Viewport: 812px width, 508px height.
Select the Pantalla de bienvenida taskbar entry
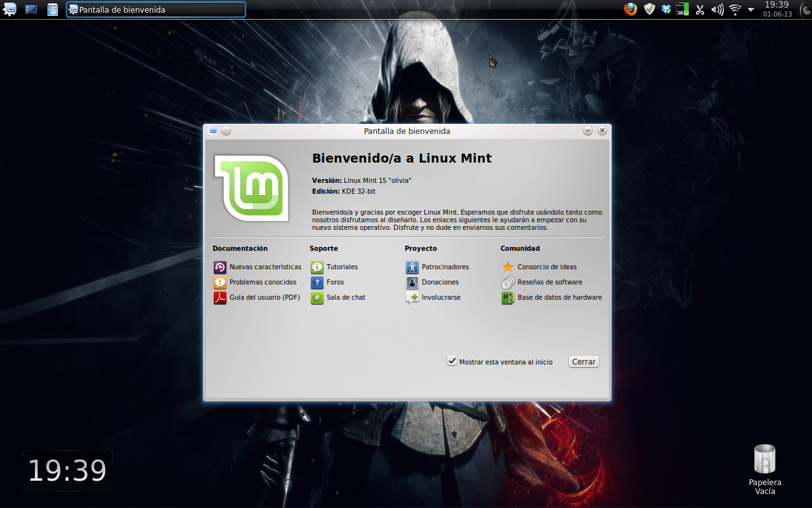click(155, 9)
